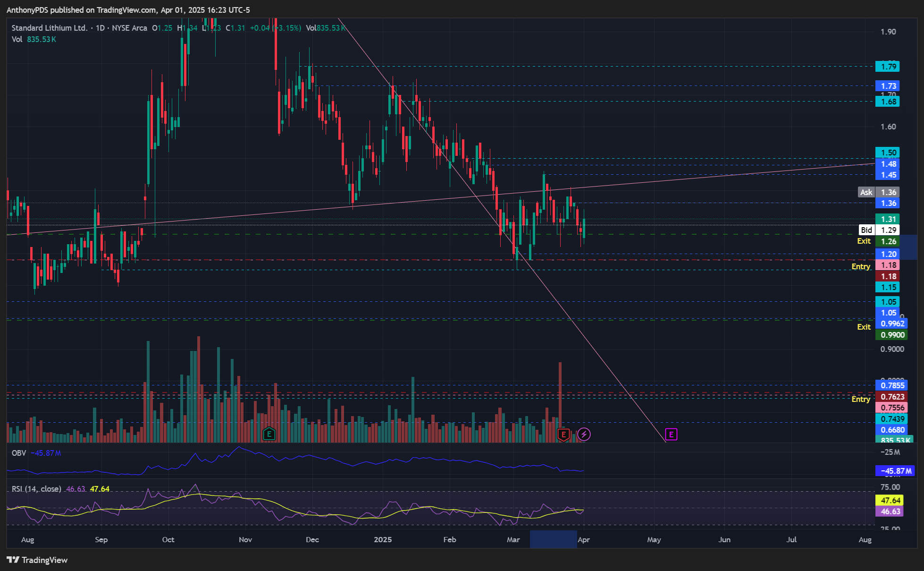Click the 1.31 green last price label
Viewport: 924px width, 571px height.
[x=887, y=219]
